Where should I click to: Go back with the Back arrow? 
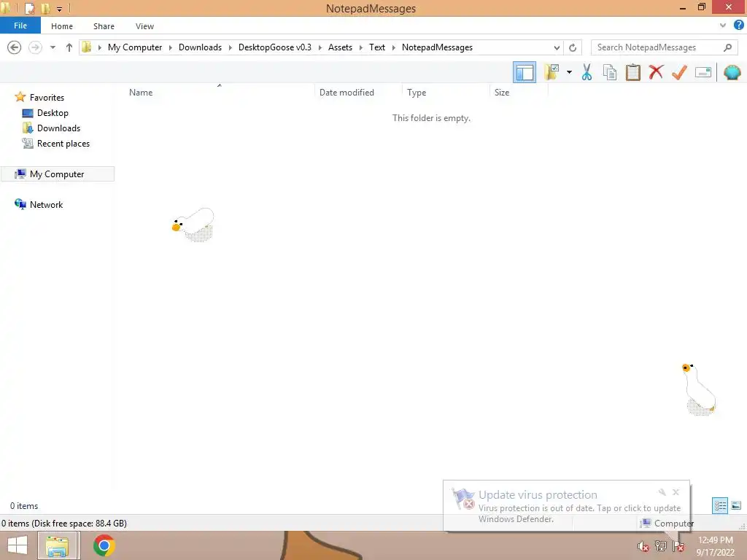15,47
